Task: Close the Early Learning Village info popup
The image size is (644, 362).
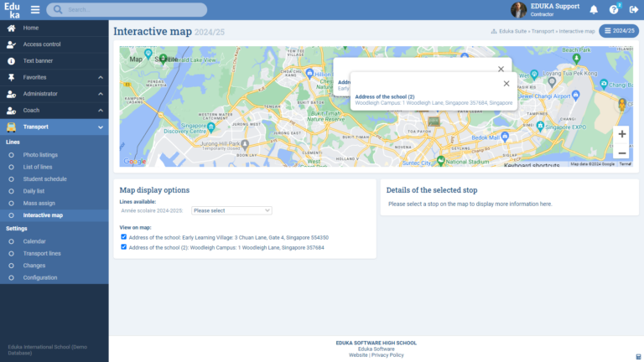Action: (x=501, y=69)
